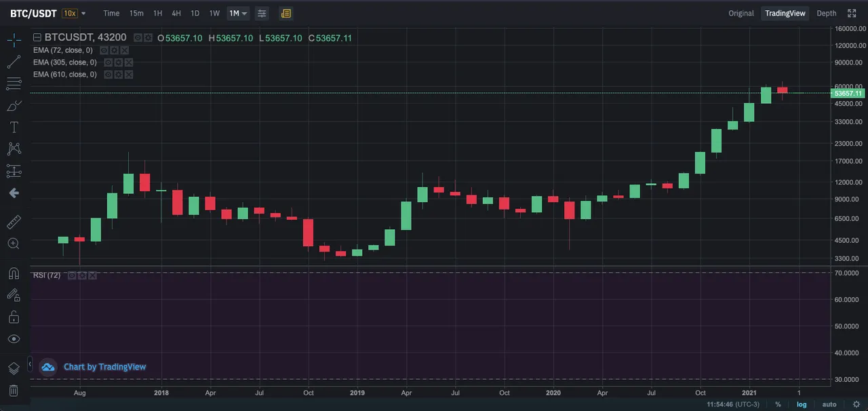Select the Text annotation tool
This screenshot has width=868, height=411.
click(x=14, y=128)
